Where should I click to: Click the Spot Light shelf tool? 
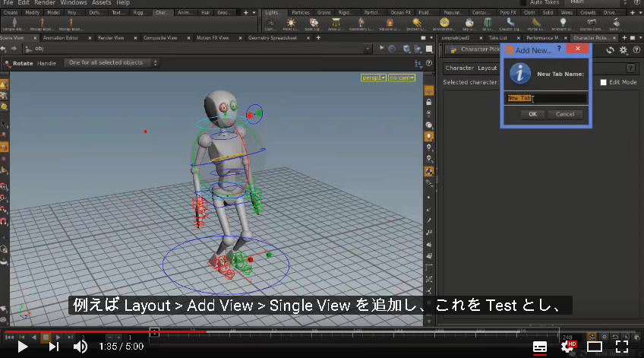pos(314,24)
